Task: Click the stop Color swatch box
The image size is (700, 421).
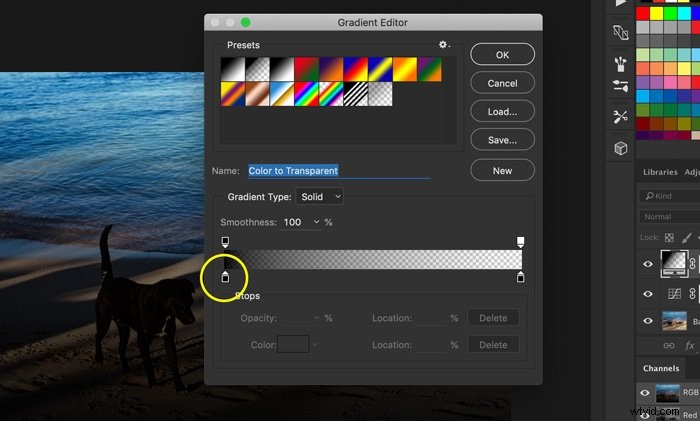Action: tap(293, 344)
